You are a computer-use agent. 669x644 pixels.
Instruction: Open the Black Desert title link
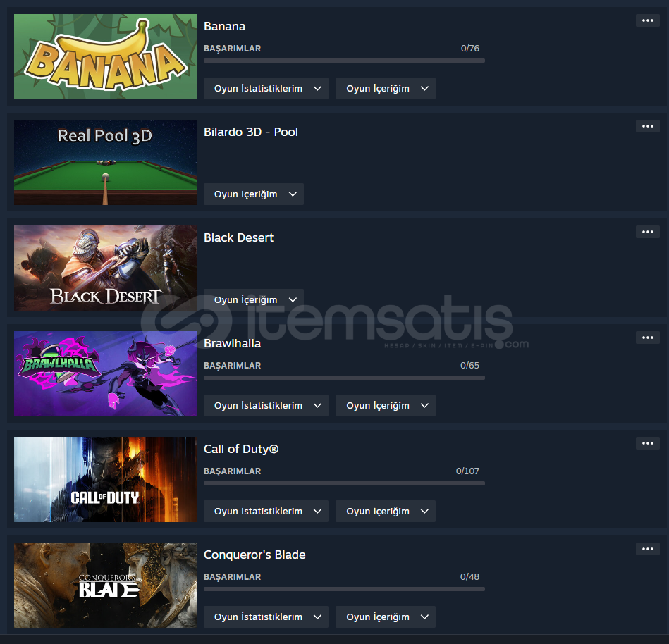click(x=238, y=237)
